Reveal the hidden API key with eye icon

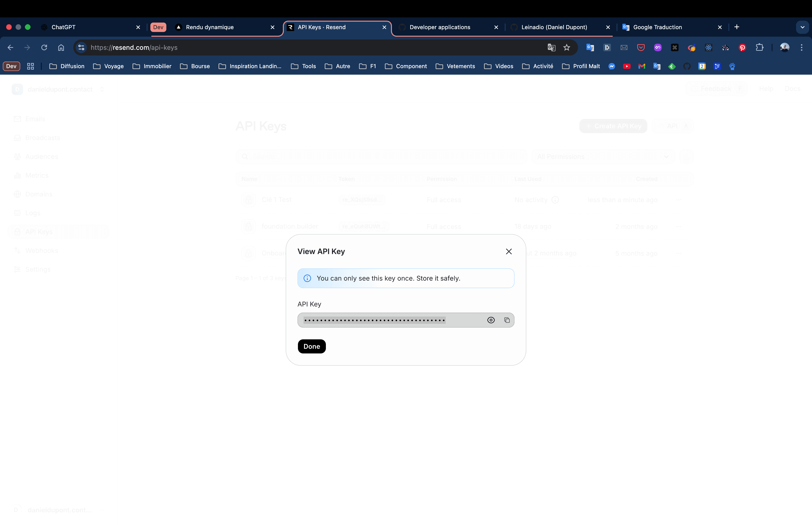(x=491, y=320)
